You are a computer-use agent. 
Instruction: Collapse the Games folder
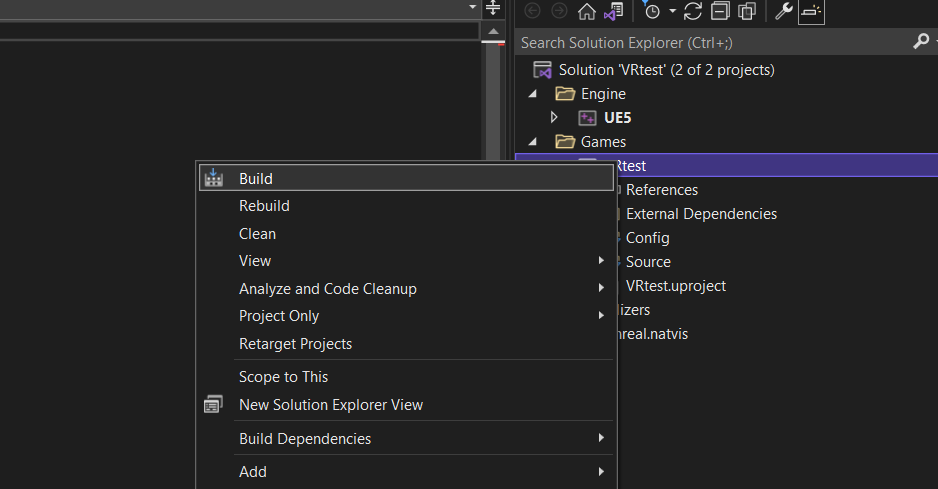(x=533, y=142)
